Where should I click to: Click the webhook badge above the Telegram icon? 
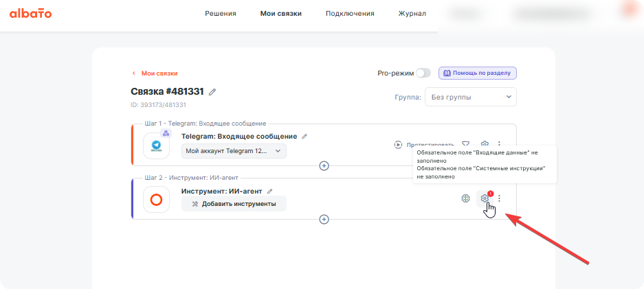166,132
